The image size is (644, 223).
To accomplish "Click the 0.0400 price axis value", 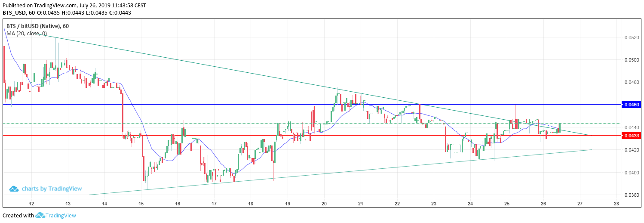I will pyautogui.click(x=631, y=173).
